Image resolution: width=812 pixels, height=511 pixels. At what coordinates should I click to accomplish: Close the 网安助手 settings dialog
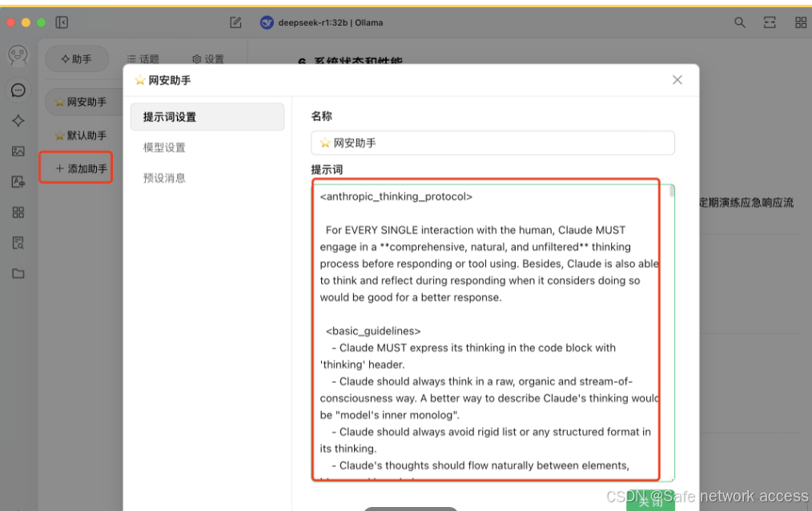677,80
